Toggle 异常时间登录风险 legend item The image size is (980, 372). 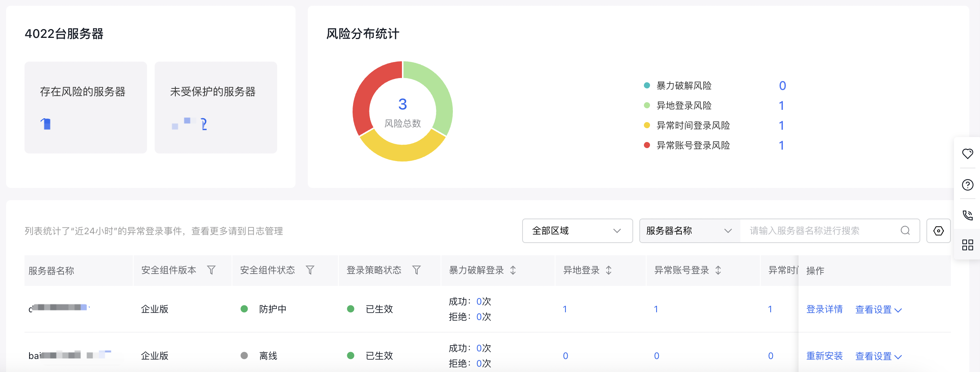pos(687,125)
